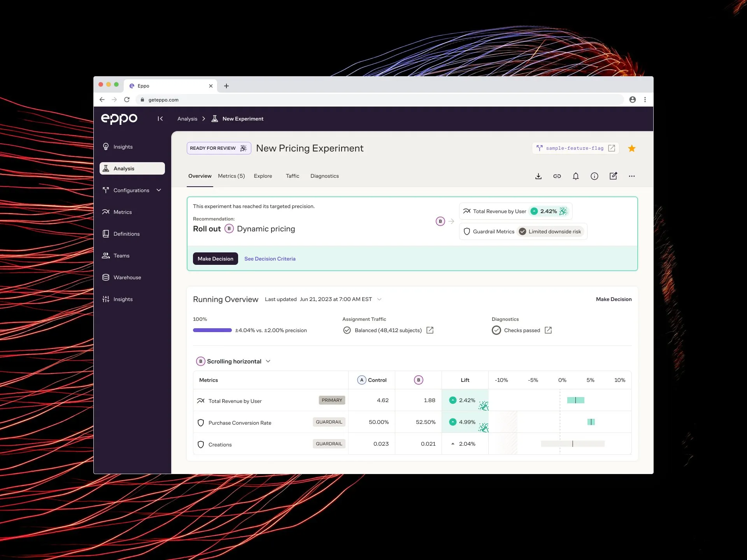Open the browser three-dot menu
The height and width of the screenshot is (560, 747).
[645, 100]
